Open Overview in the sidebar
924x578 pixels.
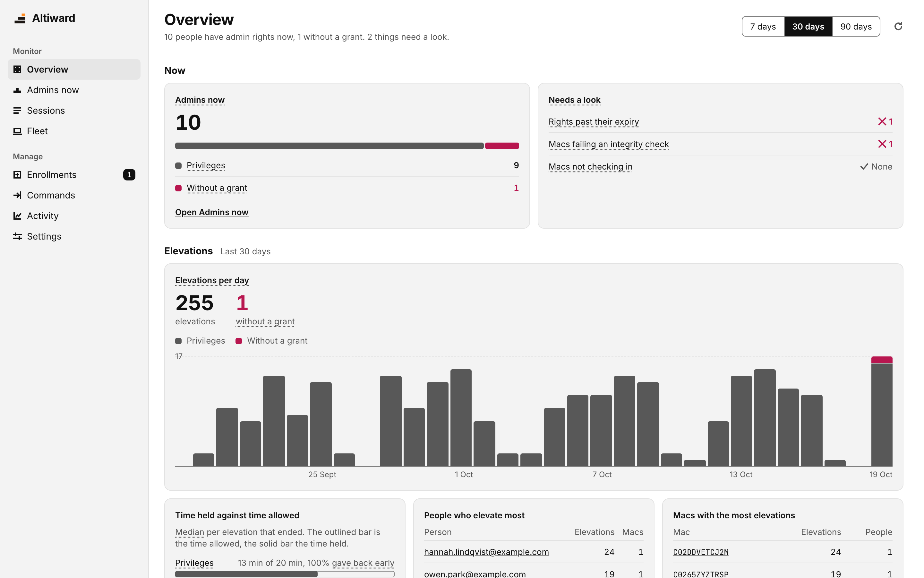74,69
